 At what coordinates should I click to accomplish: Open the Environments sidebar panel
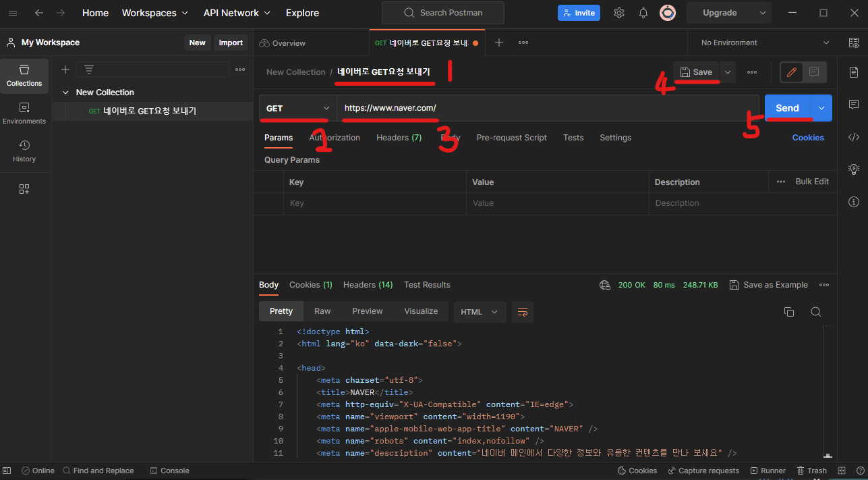[x=24, y=113]
